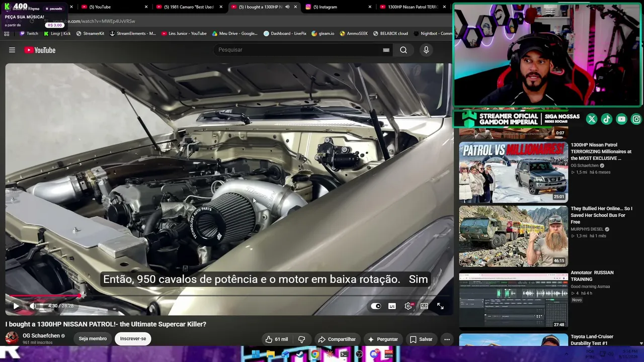Enter fullscreen mode
Image resolution: width=644 pixels, height=362 pixels.
(440, 306)
